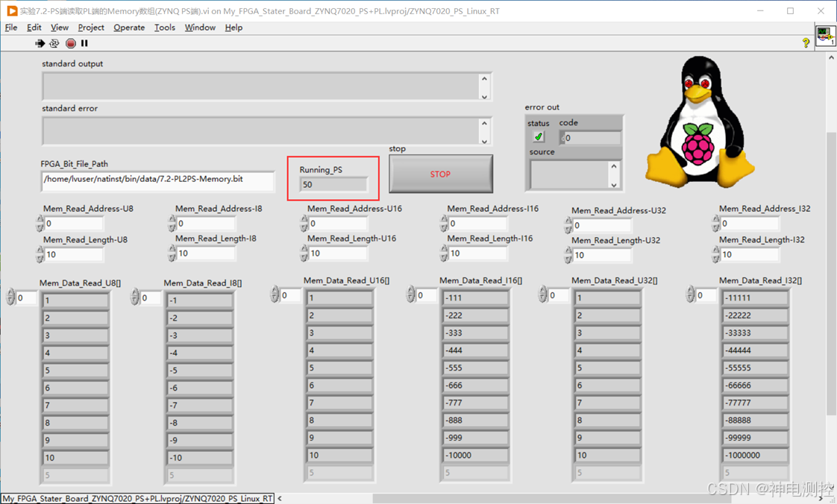Click the Mem_Read_Address-I16 stepper arrows

tap(444, 223)
